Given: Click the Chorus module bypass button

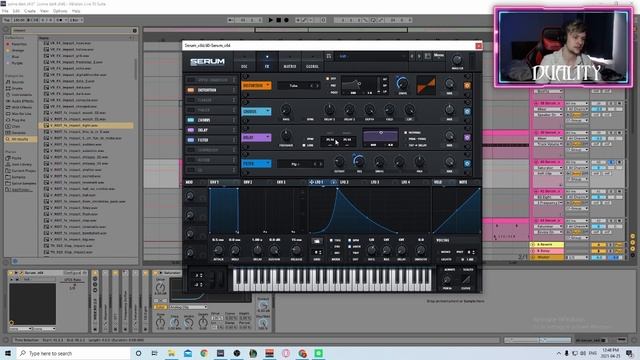Looking at the screenshot, I should click(x=467, y=111).
